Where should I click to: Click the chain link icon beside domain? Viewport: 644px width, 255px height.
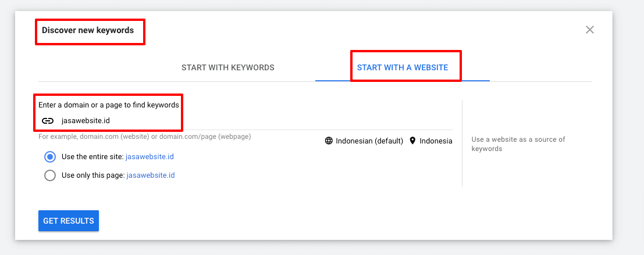(48, 121)
